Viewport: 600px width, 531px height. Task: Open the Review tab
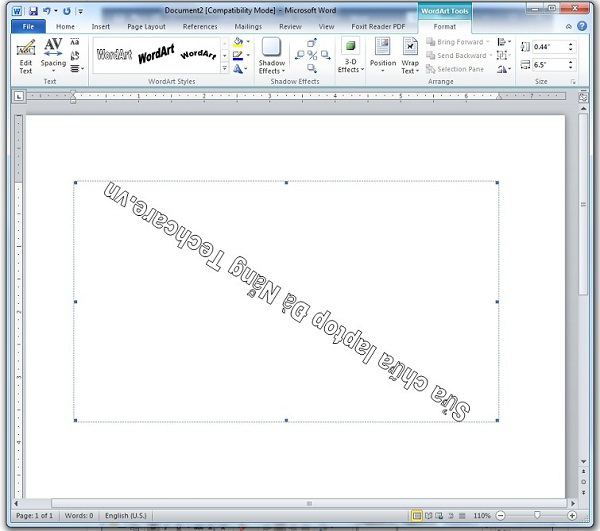click(x=290, y=26)
